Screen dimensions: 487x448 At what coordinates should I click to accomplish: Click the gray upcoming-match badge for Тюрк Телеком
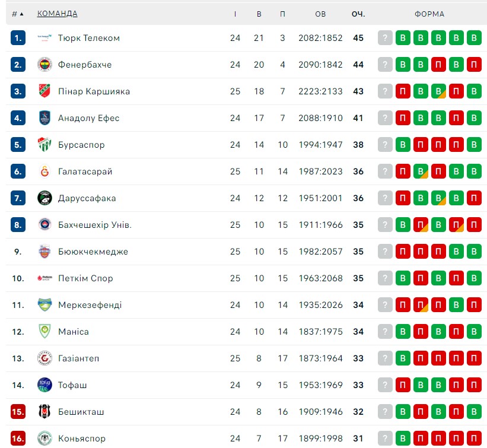click(385, 38)
